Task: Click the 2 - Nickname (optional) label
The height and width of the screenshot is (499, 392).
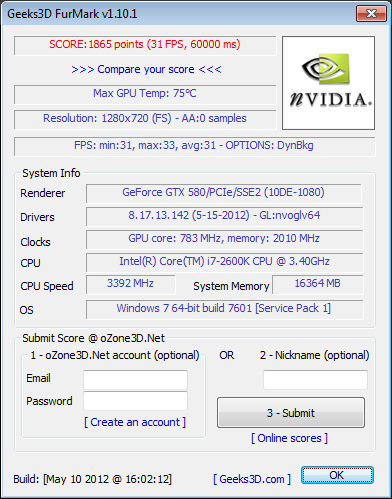Action: click(315, 355)
